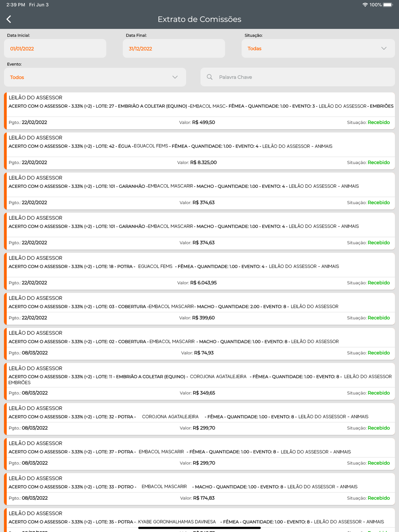Select the value R$ 499,50
This screenshot has height=532, width=399.
[x=203, y=122]
